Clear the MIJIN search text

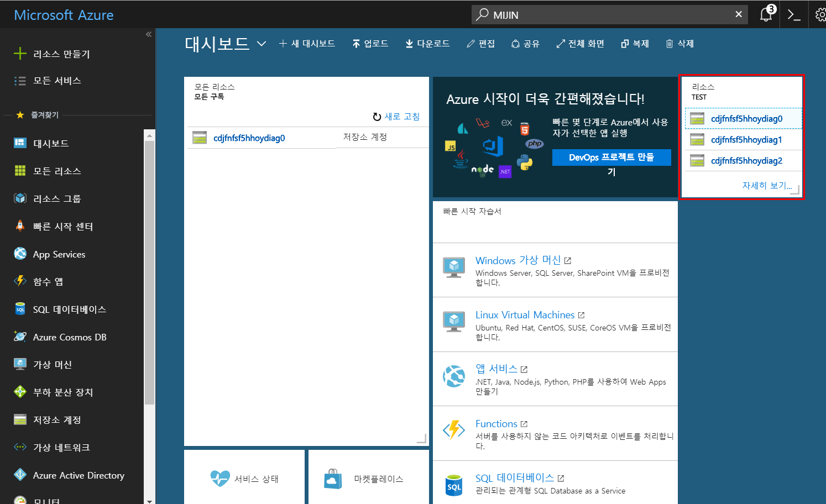point(739,14)
